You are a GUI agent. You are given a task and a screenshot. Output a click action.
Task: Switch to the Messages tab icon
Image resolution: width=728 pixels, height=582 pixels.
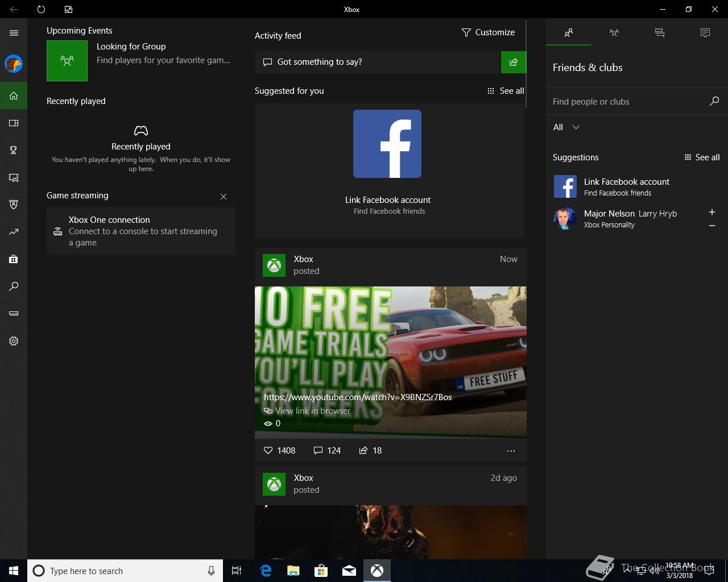[x=660, y=33]
